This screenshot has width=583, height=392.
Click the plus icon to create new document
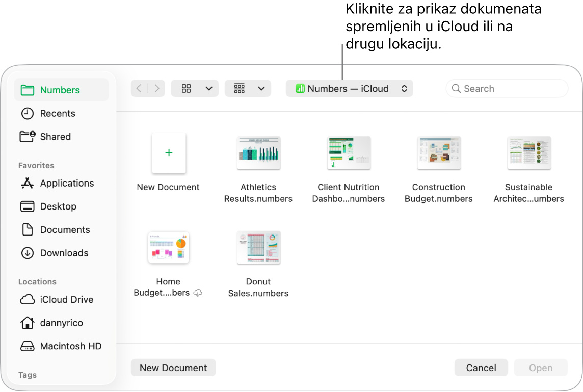169,153
